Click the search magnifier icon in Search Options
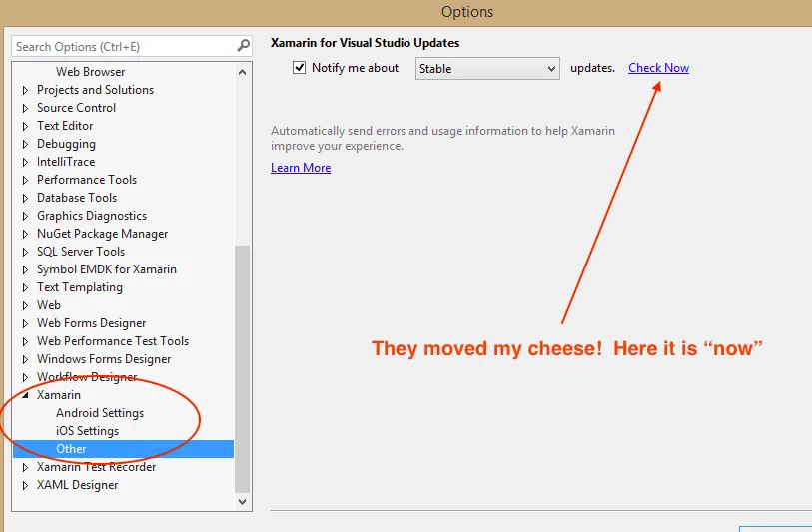This screenshot has height=532, width=812. pyautogui.click(x=243, y=46)
